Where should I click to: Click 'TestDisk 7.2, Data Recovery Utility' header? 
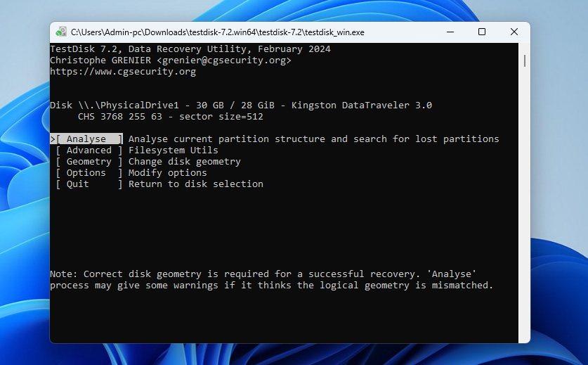pos(190,49)
